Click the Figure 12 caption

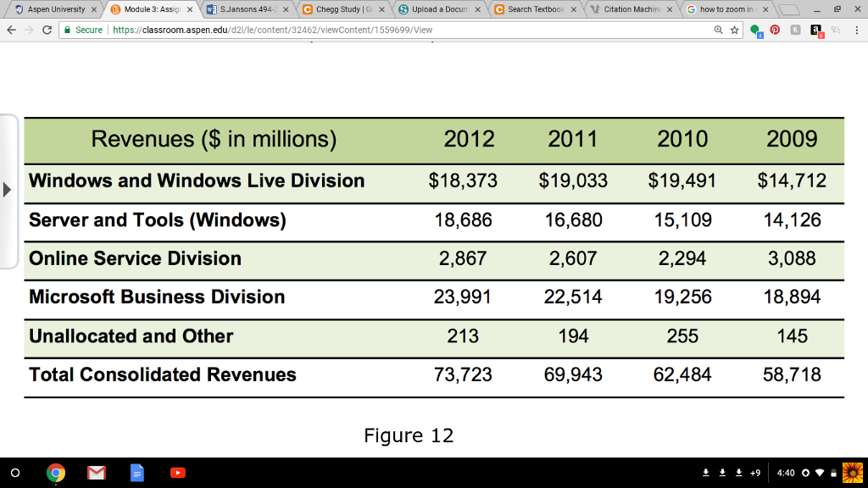coord(409,435)
